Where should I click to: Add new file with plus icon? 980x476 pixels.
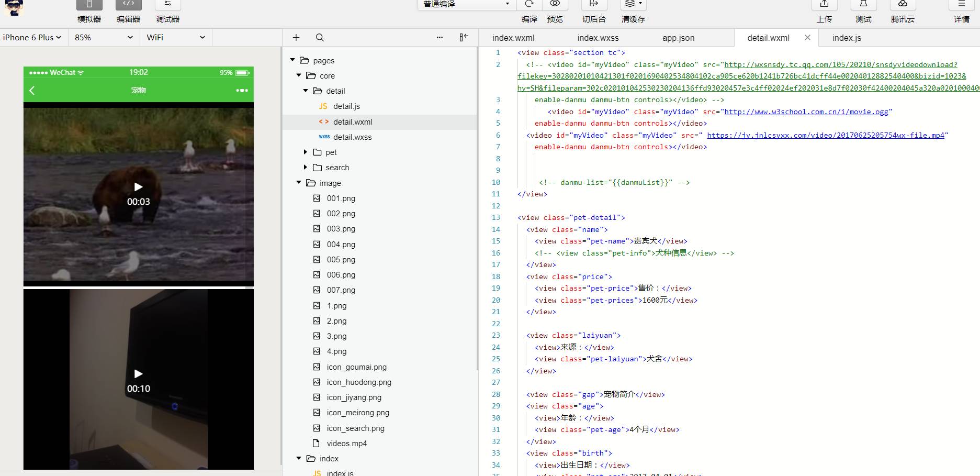[296, 38]
